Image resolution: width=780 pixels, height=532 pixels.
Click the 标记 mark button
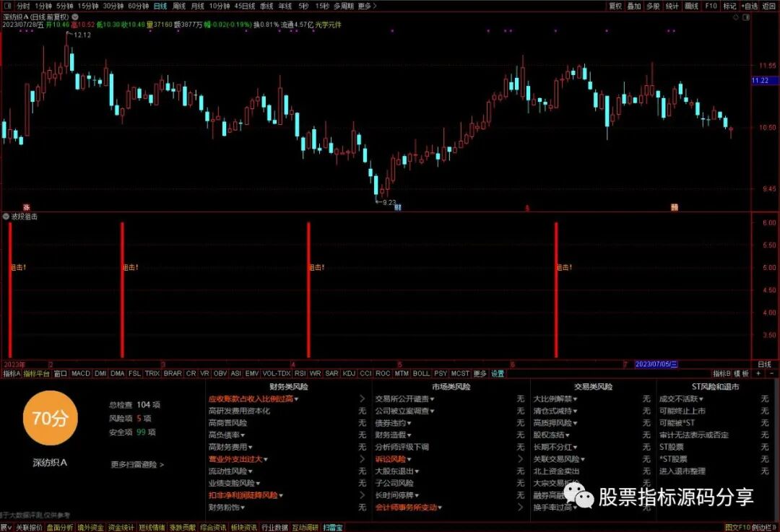pos(729,6)
